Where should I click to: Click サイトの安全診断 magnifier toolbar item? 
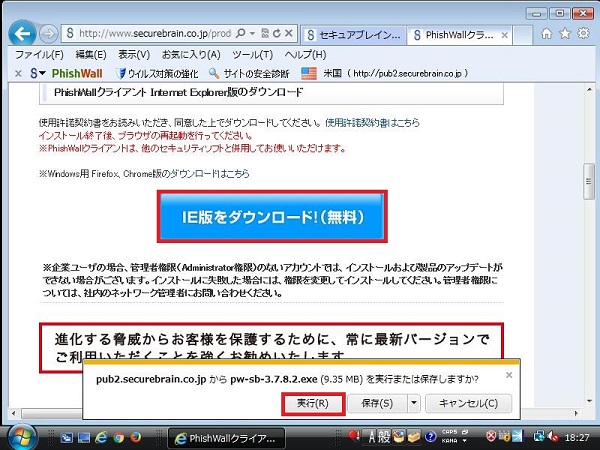point(249,73)
